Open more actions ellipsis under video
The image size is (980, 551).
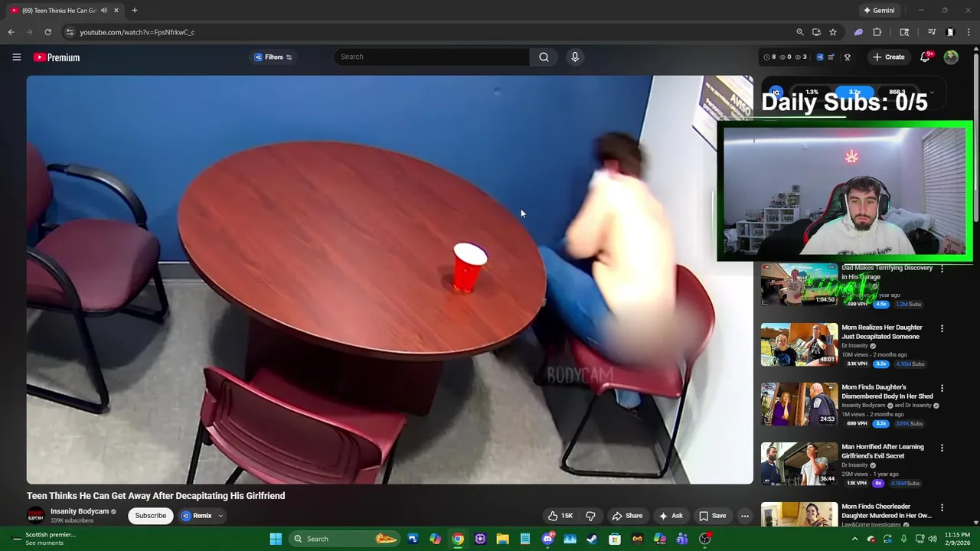(744, 516)
